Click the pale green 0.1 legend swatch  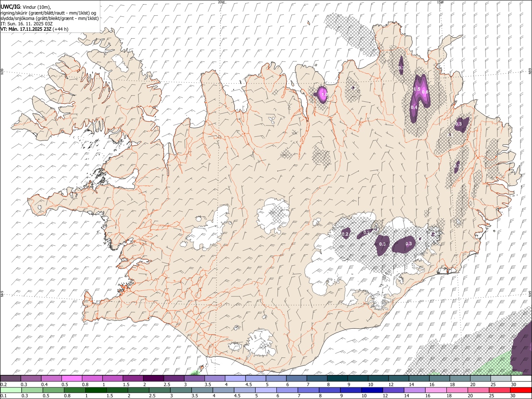12,390
